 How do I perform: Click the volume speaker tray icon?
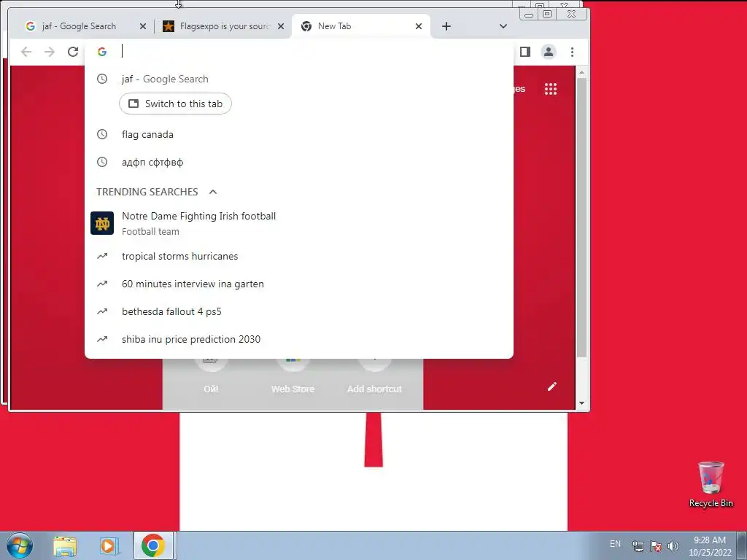(673, 546)
